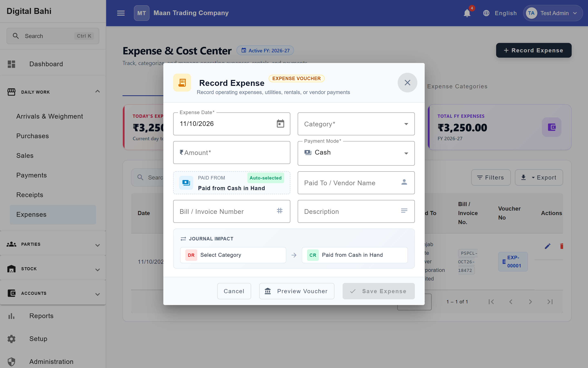Screen dimensions: 588x368
Task: Click the globe language icon
Action: [x=486, y=13]
